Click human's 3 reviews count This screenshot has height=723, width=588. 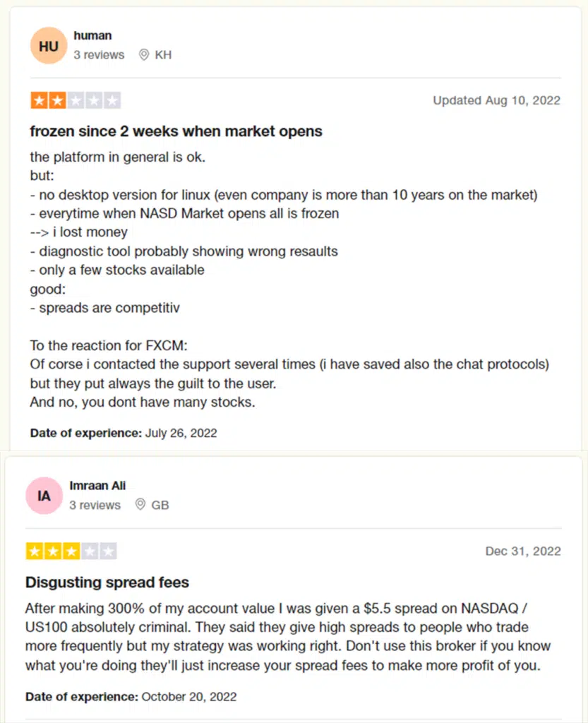(99, 54)
